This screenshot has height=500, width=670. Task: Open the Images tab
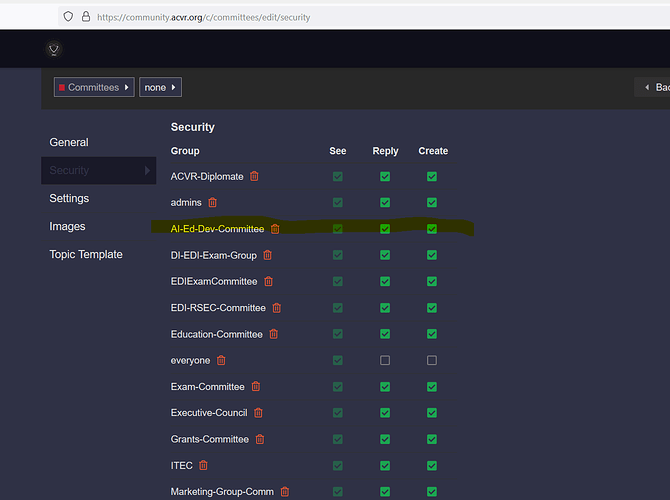(x=67, y=226)
